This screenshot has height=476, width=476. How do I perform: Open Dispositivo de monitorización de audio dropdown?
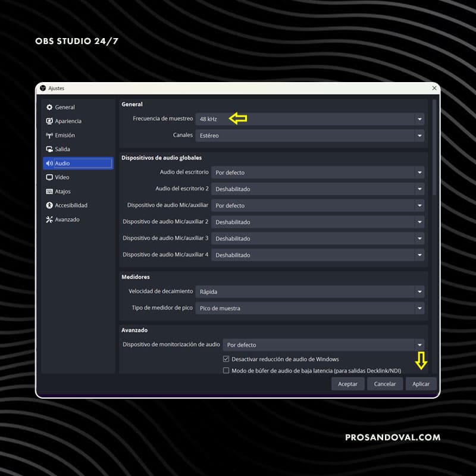point(323,345)
